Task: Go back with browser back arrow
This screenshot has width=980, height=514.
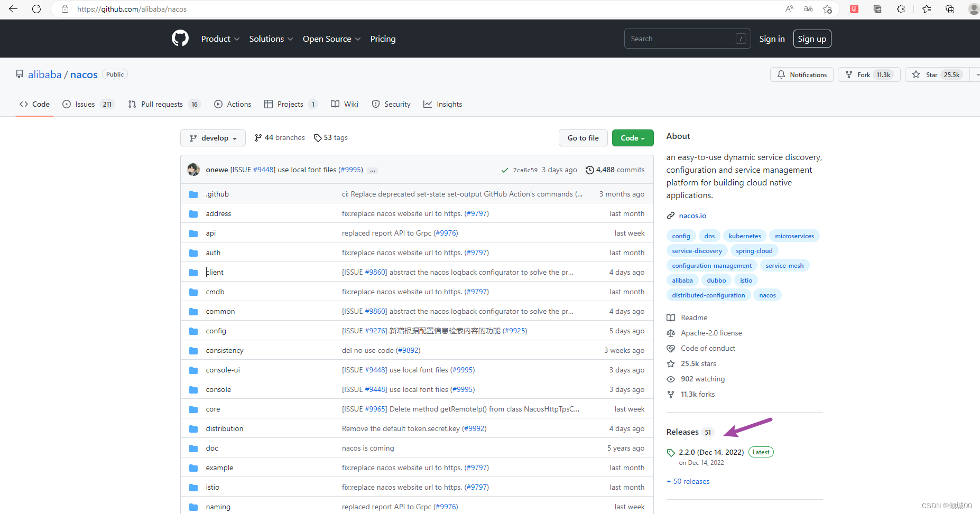Action: [13, 9]
